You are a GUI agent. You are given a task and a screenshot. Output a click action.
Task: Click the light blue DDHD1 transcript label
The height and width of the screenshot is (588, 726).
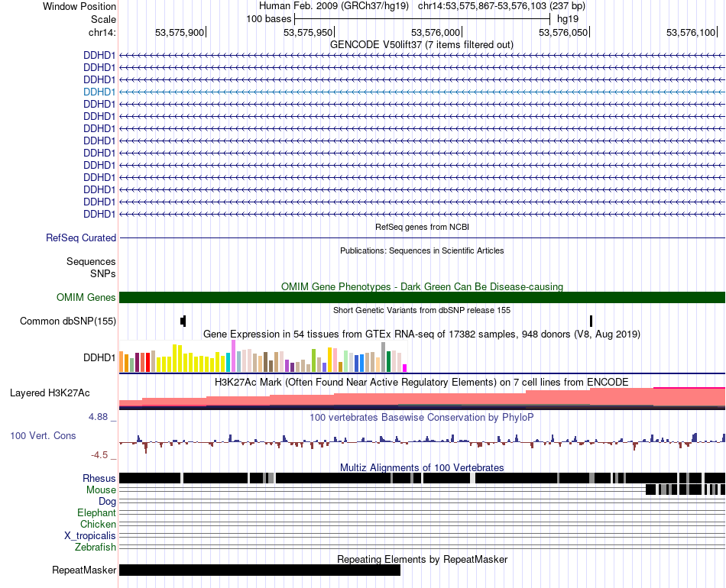[99, 92]
